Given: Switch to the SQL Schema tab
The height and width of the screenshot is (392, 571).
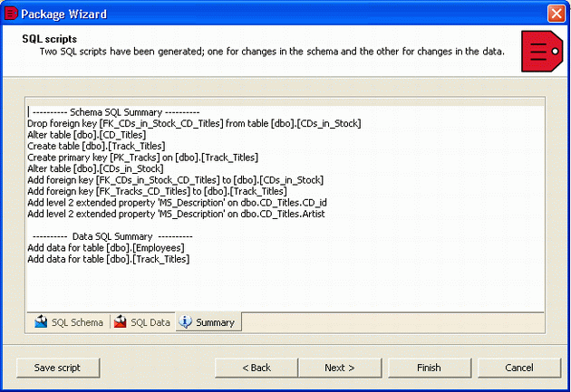Looking at the screenshot, I should pyautogui.click(x=69, y=322).
